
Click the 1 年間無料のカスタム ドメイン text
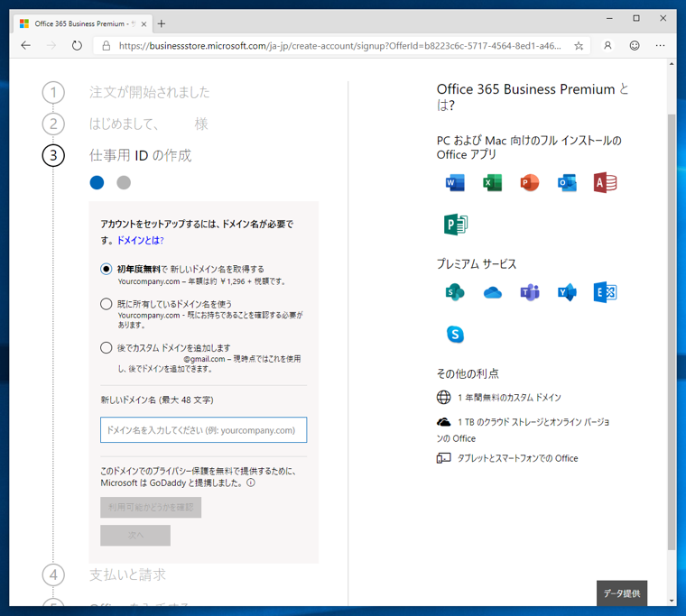click(x=509, y=398)
